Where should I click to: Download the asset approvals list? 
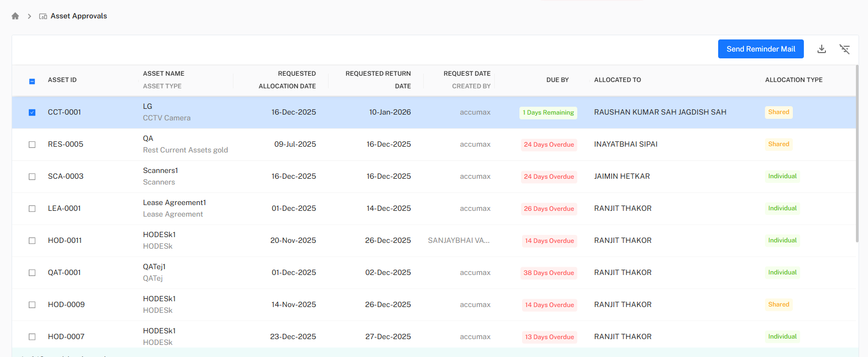pyautogui.click(x=822, y=49)
